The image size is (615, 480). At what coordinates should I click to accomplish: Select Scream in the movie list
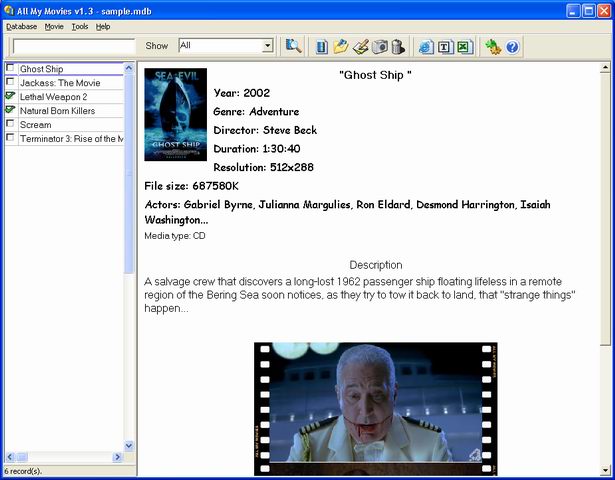(71, 125)
